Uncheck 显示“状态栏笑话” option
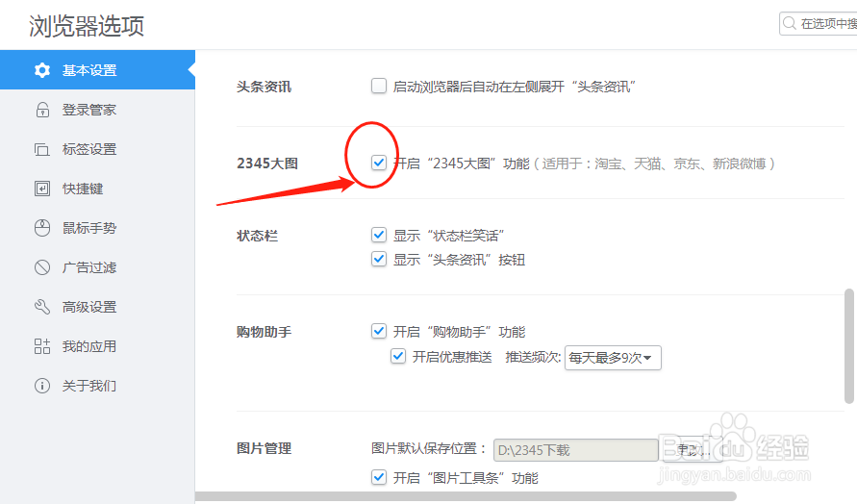 coord(379,235)
